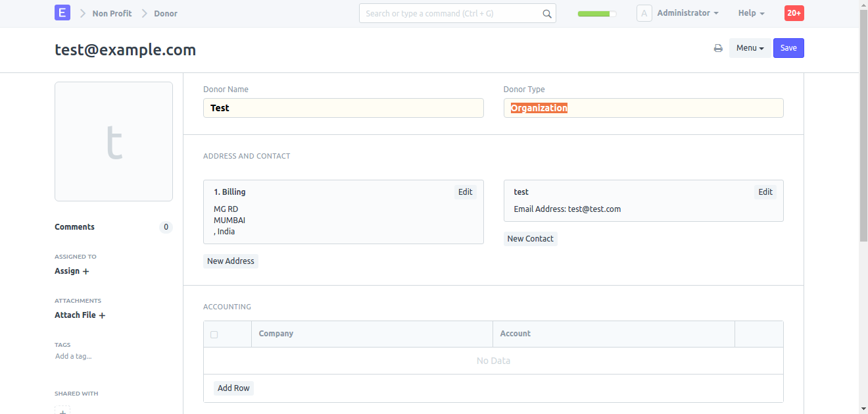Navigate to Non Profit breadcrumb
This screenshot has width=868, height=414.
point(112,13)
